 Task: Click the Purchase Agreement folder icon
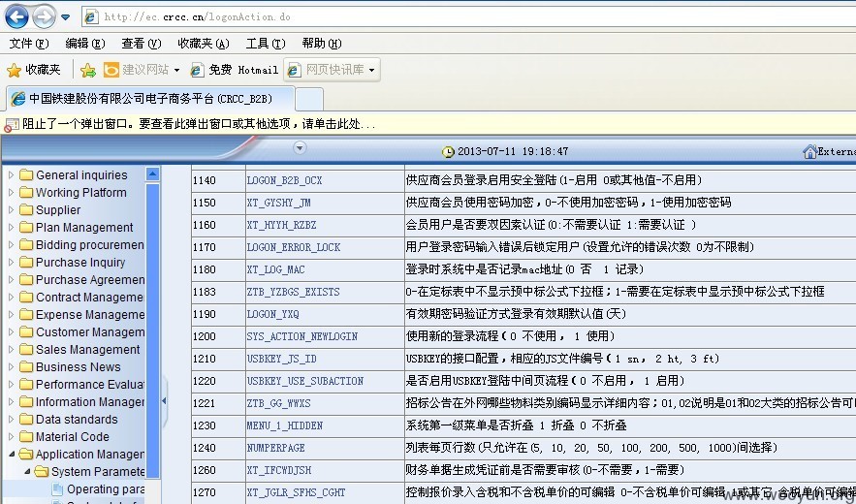click(x=26, y=280)
